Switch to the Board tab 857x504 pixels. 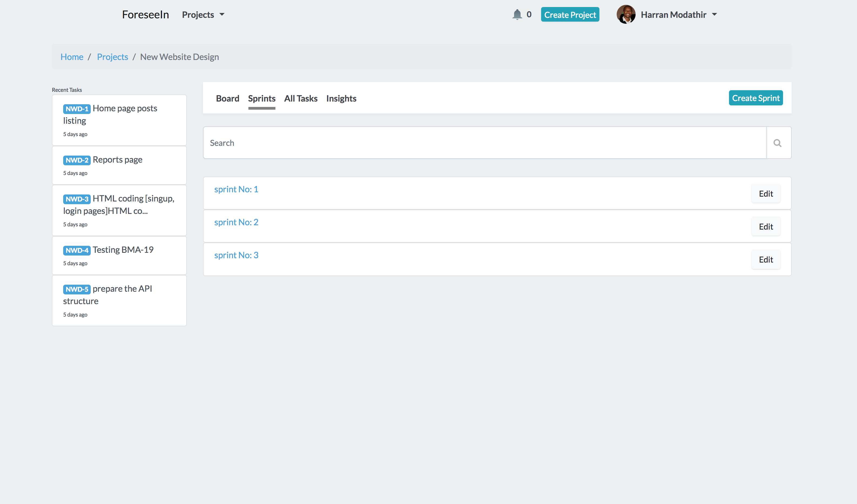(228, 99)
